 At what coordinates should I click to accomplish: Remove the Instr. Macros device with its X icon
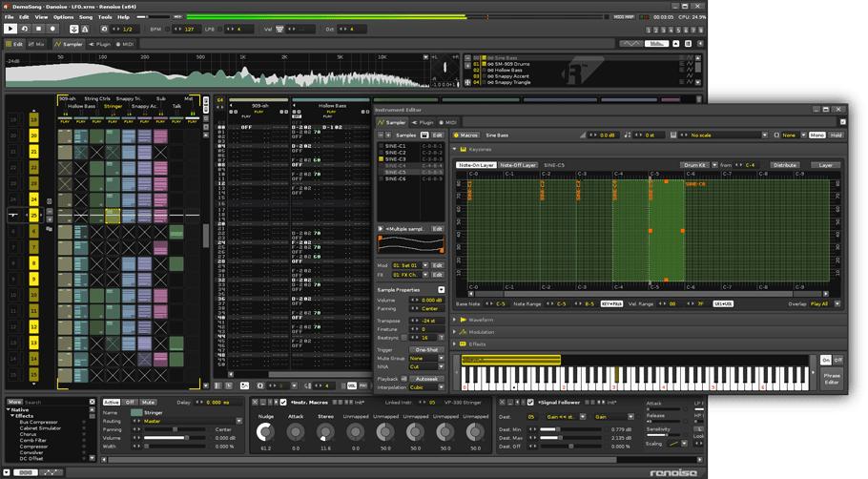click(x=255, y=403)
